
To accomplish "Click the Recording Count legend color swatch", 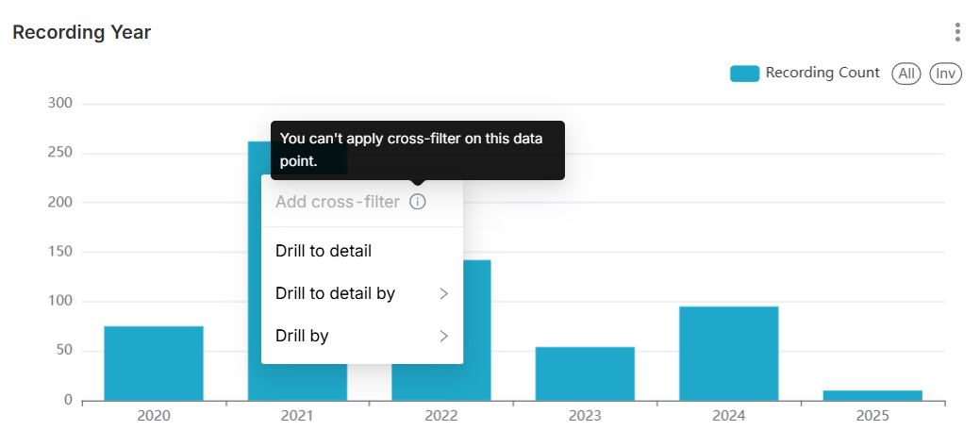I will pos(744,74).
